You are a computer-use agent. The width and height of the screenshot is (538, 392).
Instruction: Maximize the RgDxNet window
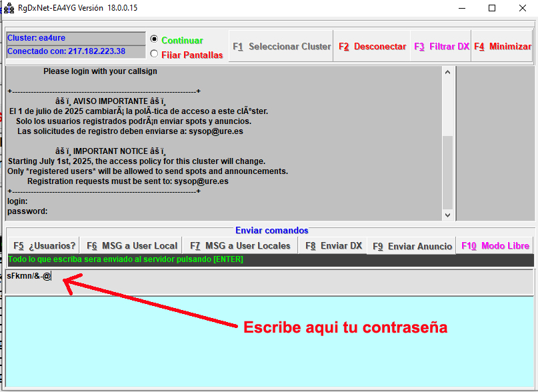click(x=492, y=9)
